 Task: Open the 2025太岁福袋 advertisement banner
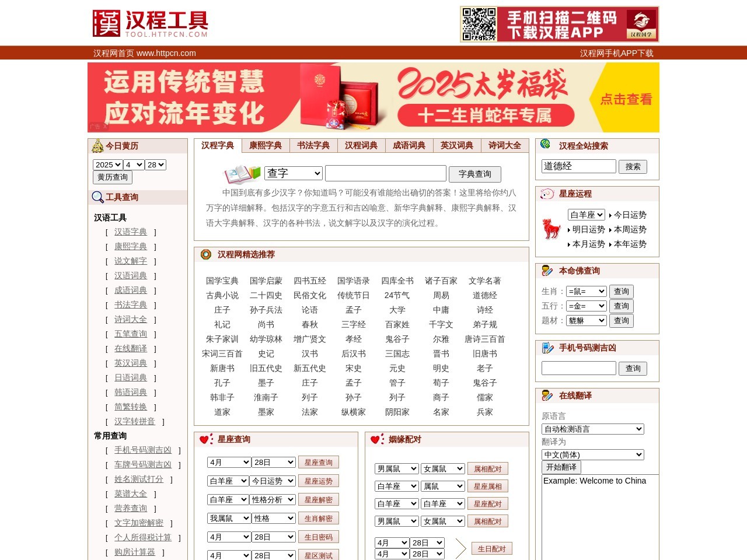pyautogui.click(x=373, y=97)
